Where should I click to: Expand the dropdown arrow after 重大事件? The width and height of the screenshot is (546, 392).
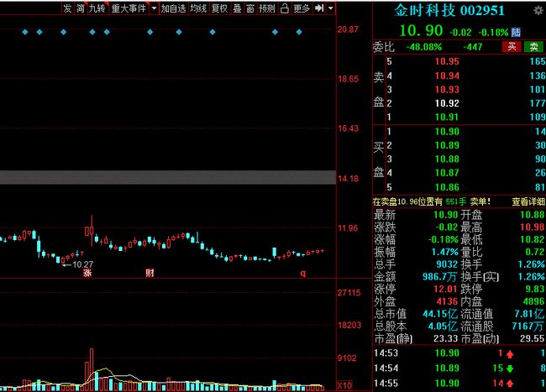(154, 8)
